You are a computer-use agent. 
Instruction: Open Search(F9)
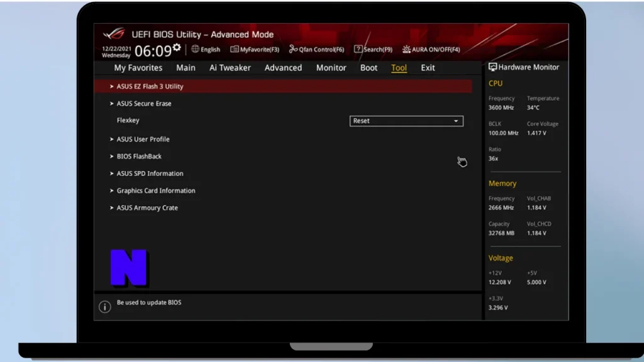374,49
